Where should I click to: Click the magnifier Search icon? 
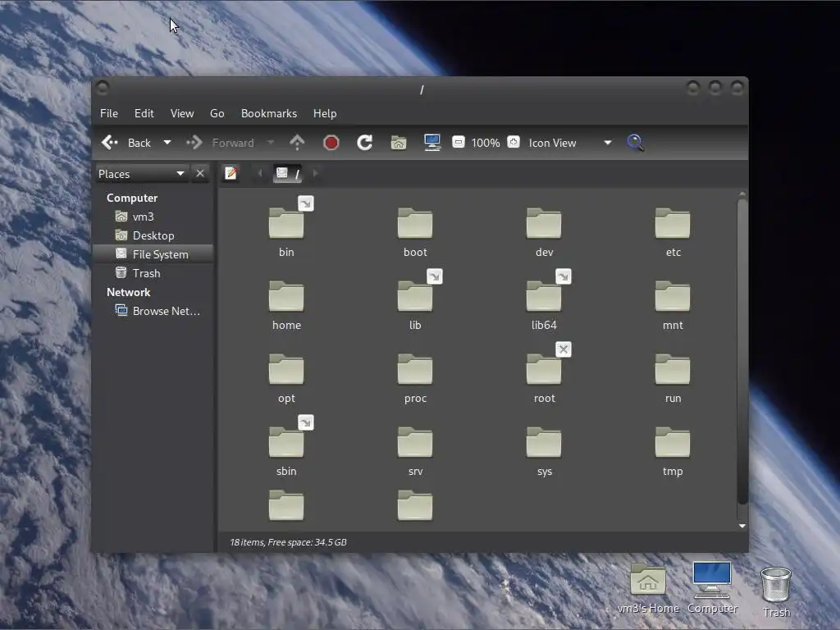[635, 143]
